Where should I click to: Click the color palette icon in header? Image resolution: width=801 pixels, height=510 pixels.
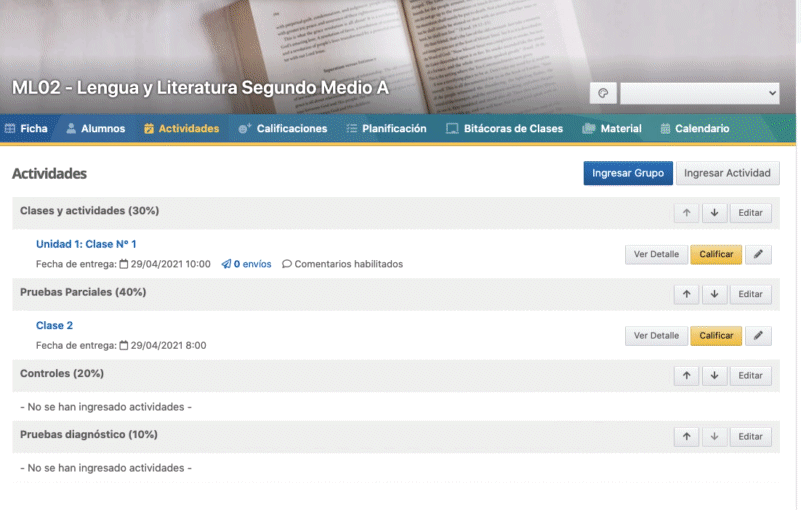point(603,93)
